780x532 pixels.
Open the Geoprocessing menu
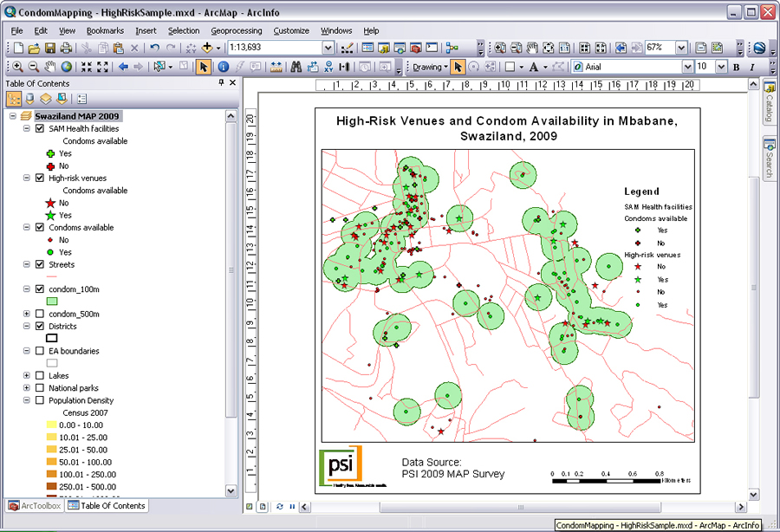[x=236, y=30]
